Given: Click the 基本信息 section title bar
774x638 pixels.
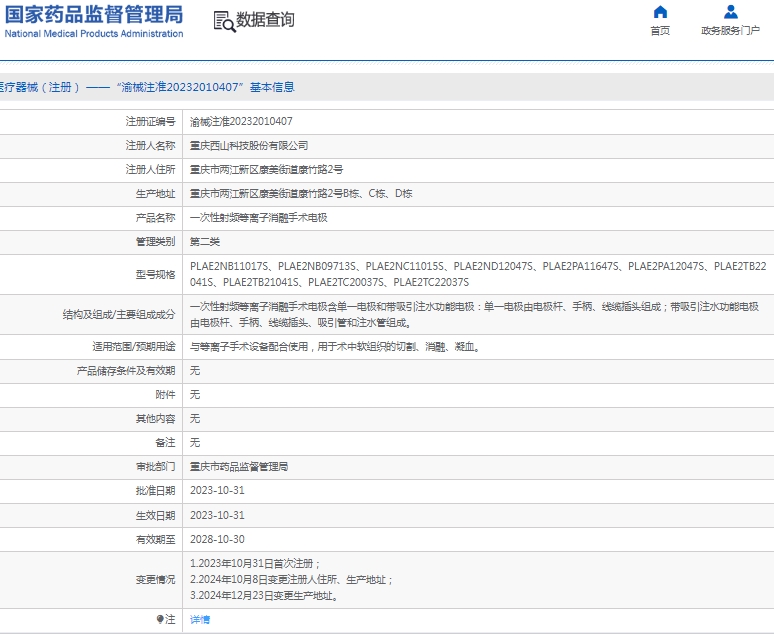Looking at the screenshot, I should pyautogui.click(x=387, y=87).
